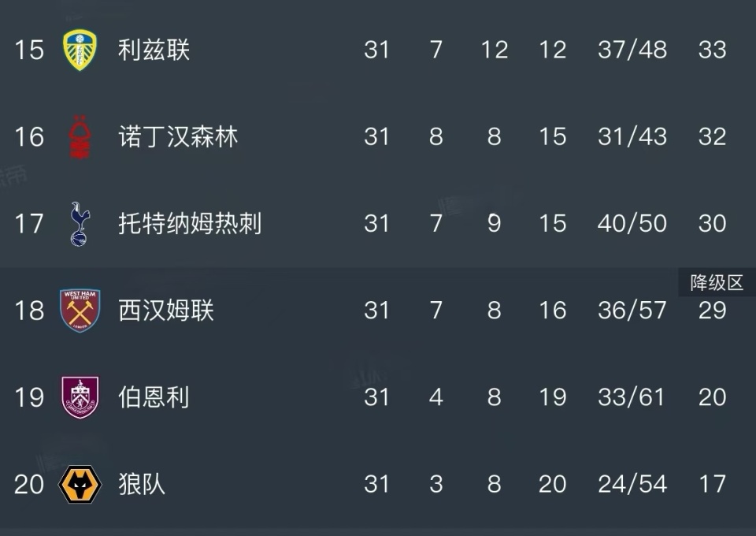Click West Ham's 29 points value
Viewport: 756px width, 536px height.
pyautogui.click(x=712, y=311)
